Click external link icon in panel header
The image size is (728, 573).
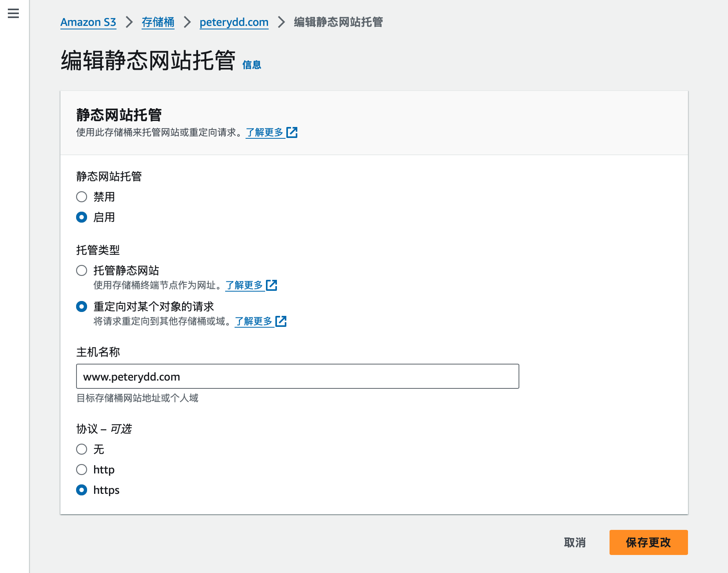[292, 132]
